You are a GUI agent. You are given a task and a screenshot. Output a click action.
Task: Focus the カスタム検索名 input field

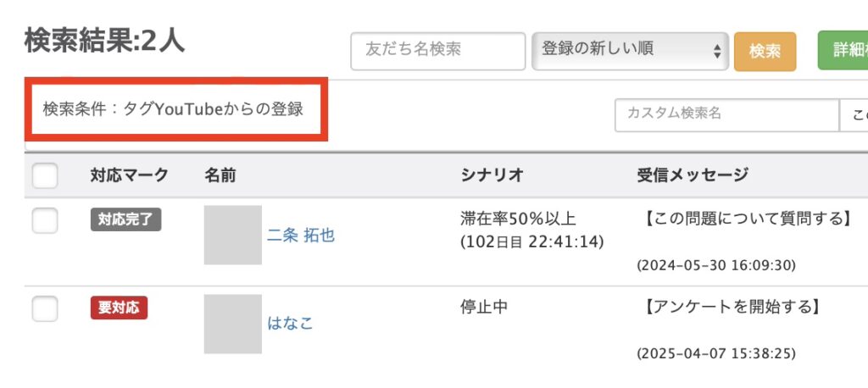coord(726,114)
